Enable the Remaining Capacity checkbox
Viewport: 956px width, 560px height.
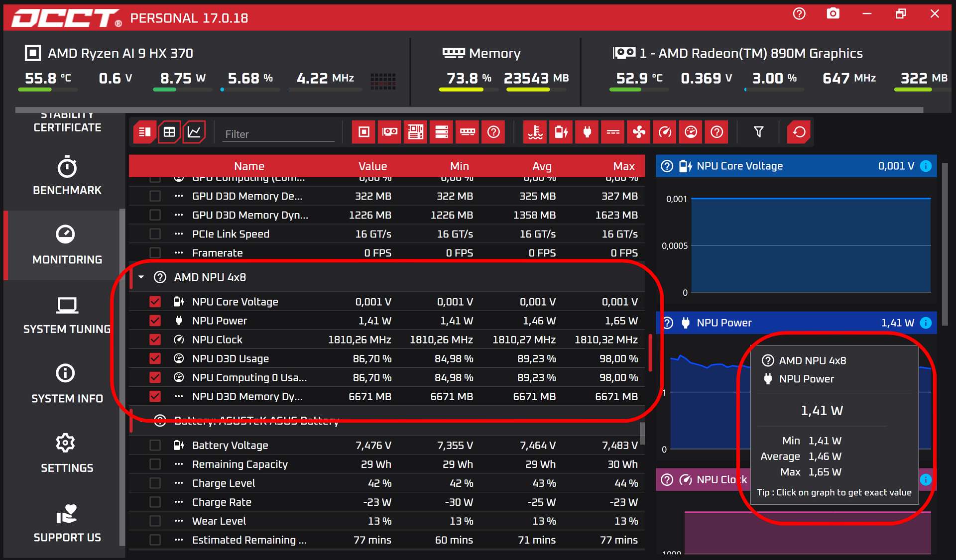pyautogui.click(x=155, y=464)
